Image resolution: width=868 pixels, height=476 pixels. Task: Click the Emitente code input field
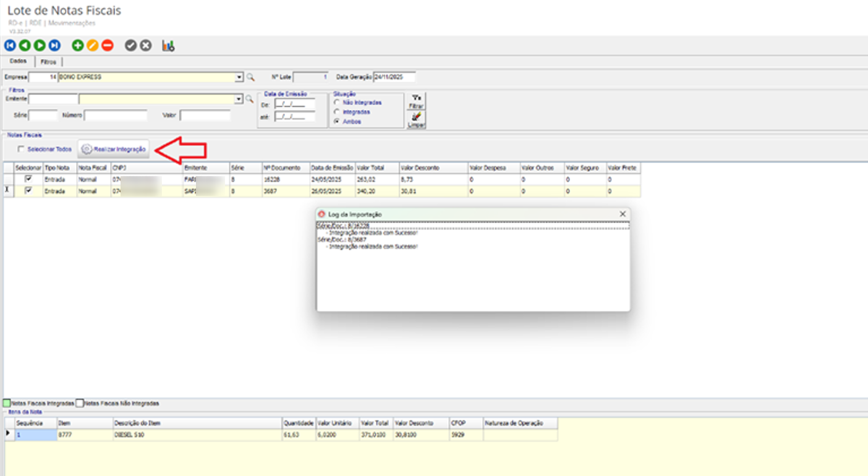[x=53, y=99]
